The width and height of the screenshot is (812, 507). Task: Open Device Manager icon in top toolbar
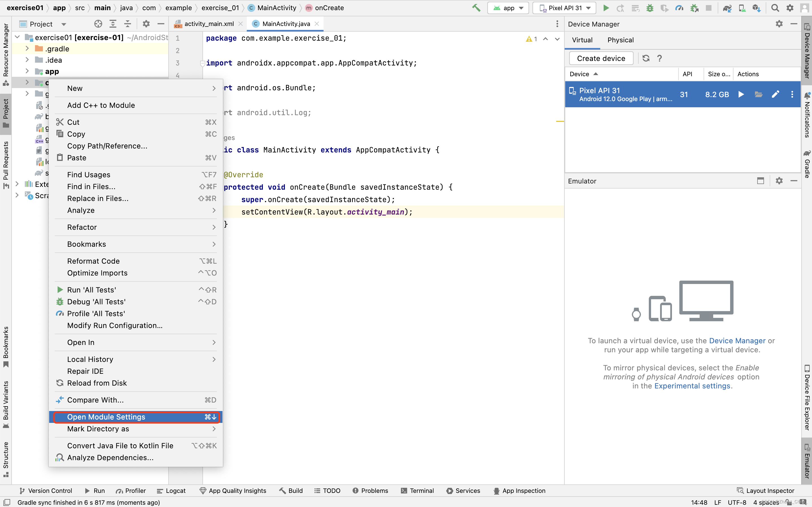(x=742, y=8)
